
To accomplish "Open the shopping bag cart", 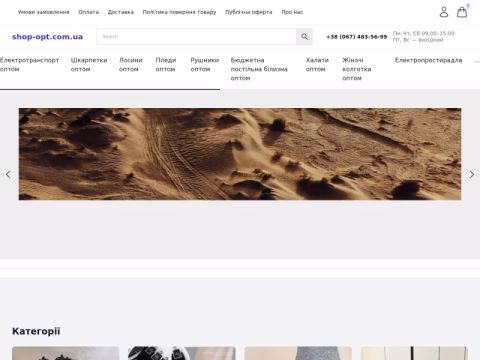I will coord(462,12).
